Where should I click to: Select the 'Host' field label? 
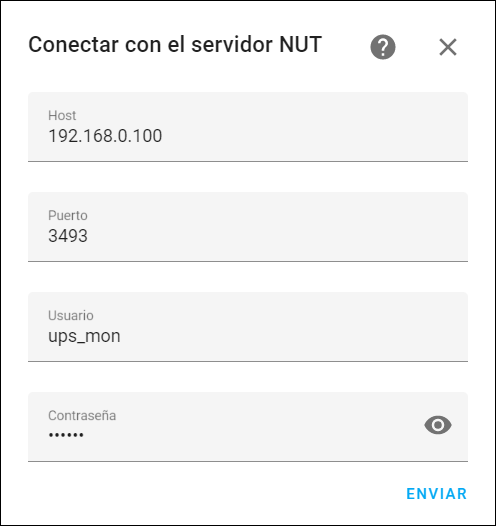[x=62, y=115]
